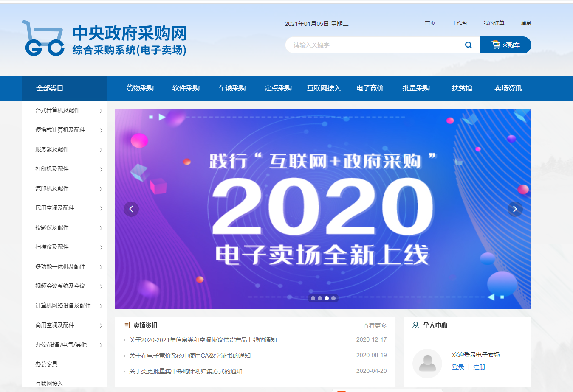Viewport: 573px width, 392px height.
Task: Click the search magnifier icon
Action: (469, 45)
